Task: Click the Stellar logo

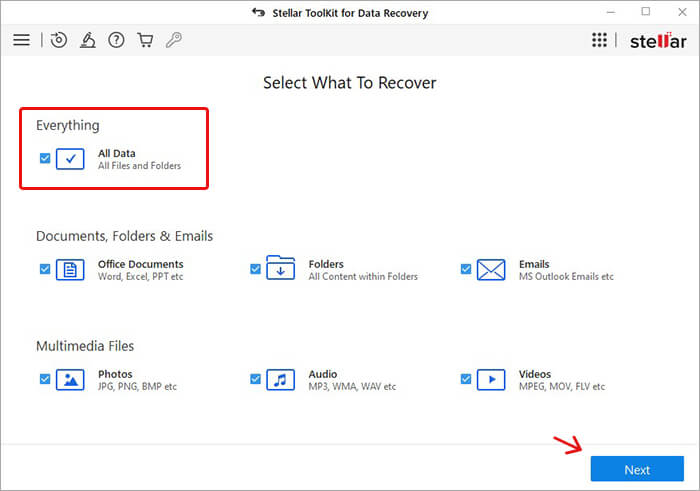Action: pyautogui.click(x=658, y=41)
